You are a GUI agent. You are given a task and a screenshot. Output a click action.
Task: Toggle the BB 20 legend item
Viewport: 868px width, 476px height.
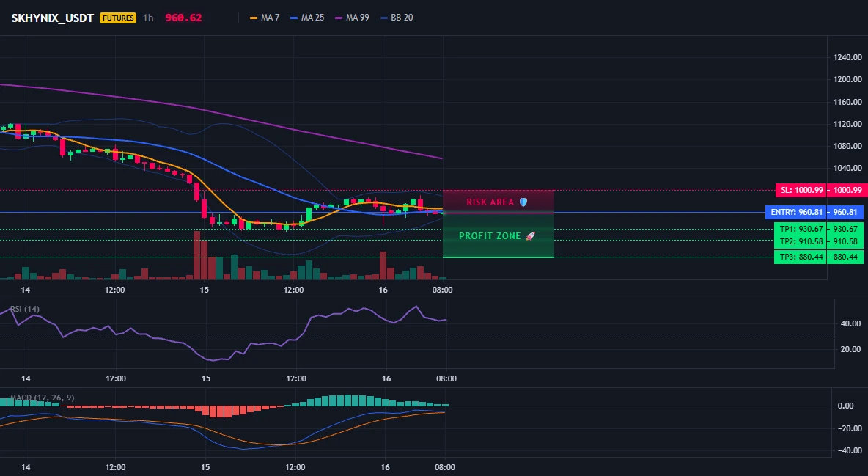click(x=397, y=18)
